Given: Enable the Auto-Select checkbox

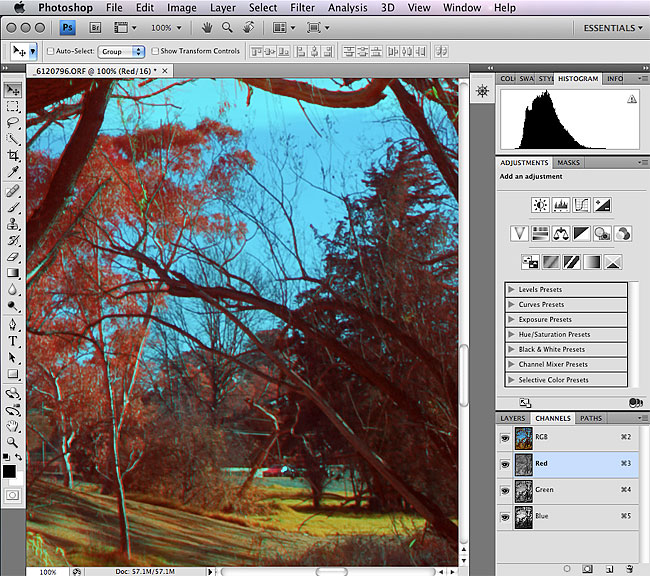Looking at the screenshot, I should point(51,51).
